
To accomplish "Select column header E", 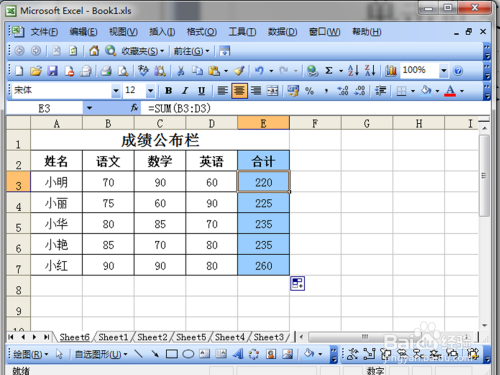I will pyautogui.click(x=263, y=123).
